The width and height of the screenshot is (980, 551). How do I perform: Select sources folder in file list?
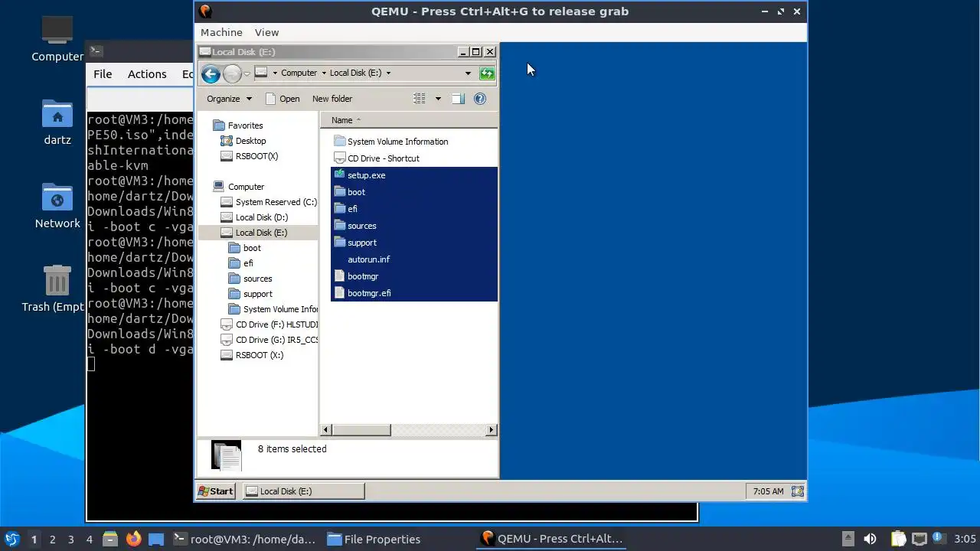pyautogui.click(x=361, y=226)
